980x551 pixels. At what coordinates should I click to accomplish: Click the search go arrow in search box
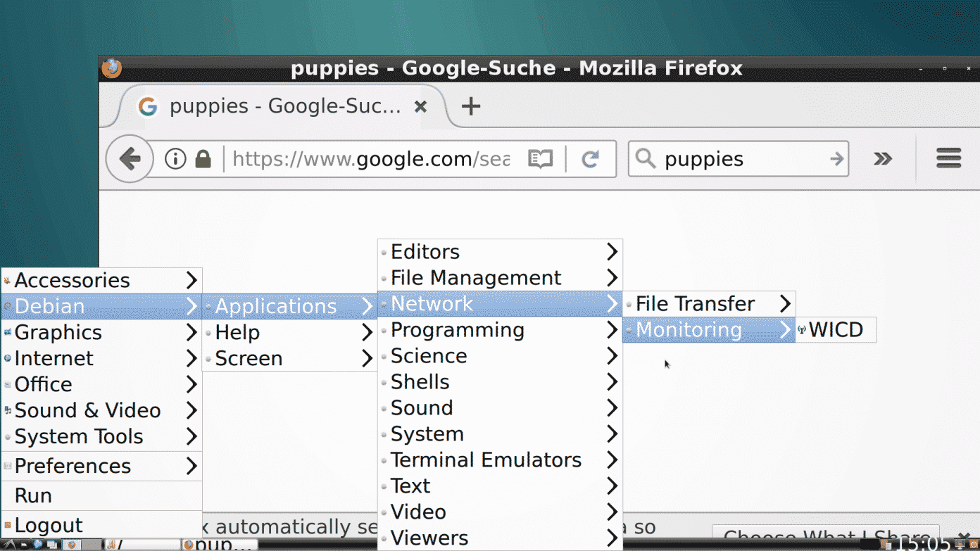coord(836,159)
